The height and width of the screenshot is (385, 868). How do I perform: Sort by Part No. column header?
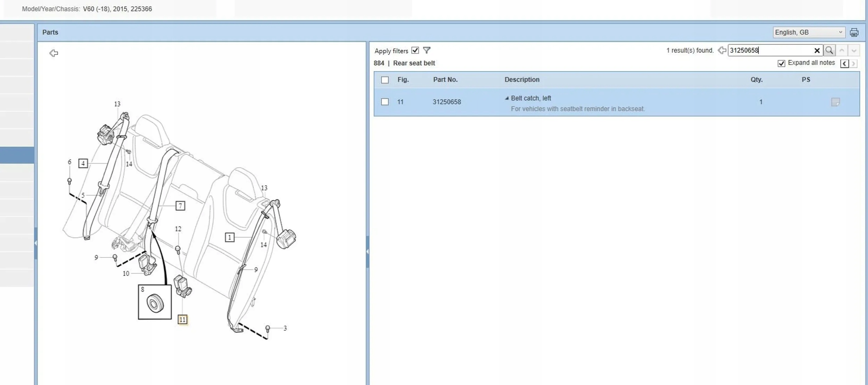445,80
